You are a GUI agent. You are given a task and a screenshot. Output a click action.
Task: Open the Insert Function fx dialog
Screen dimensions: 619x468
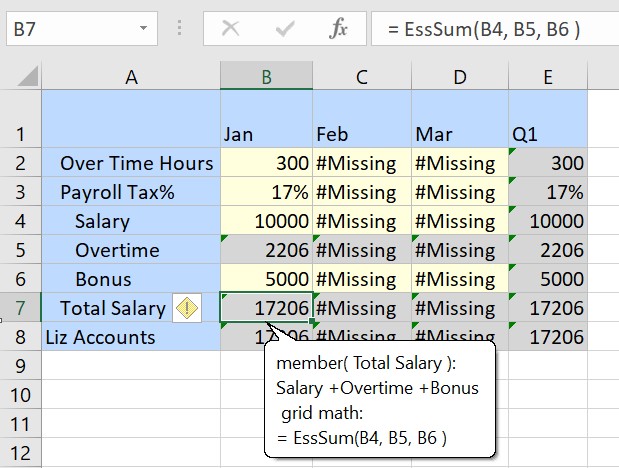click(x=339, y=28)
